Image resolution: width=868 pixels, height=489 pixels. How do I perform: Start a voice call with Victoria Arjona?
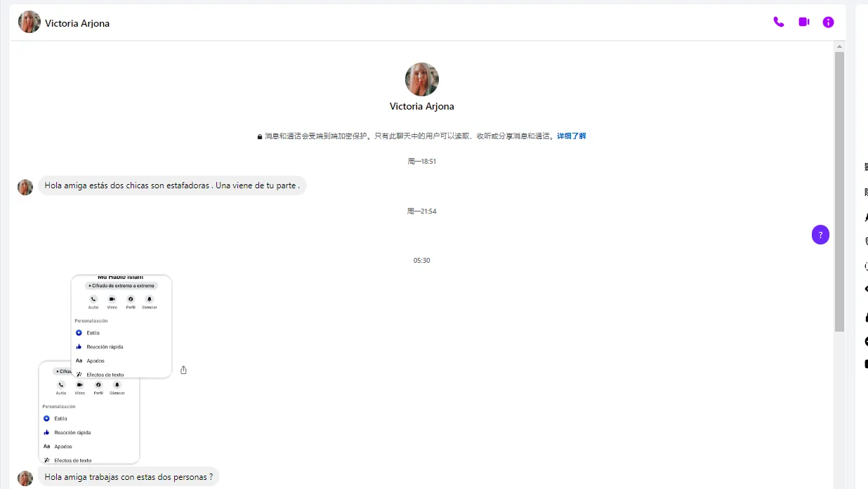[x=778, y=22]
